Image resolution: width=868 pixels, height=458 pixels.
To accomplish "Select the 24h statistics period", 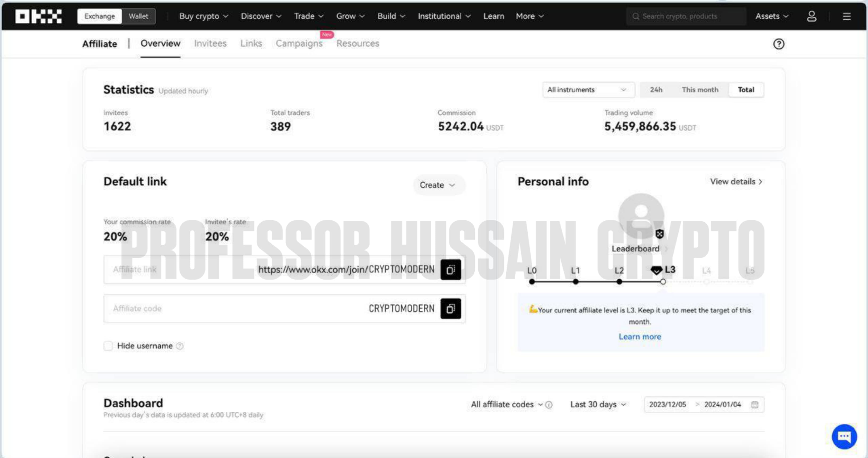I will [x=656, y=90].
